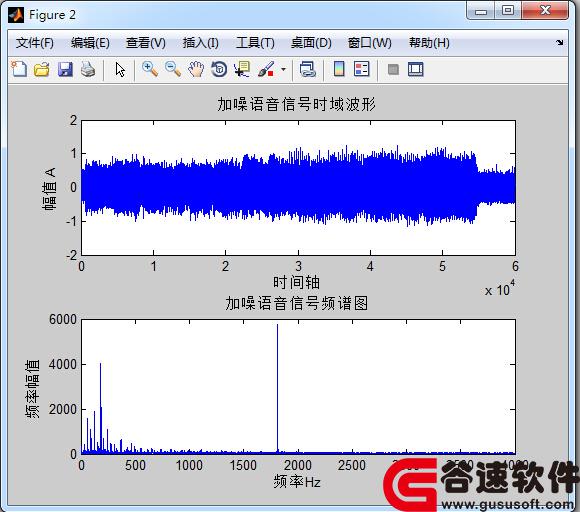Toggle the Brush data tool

266,69
